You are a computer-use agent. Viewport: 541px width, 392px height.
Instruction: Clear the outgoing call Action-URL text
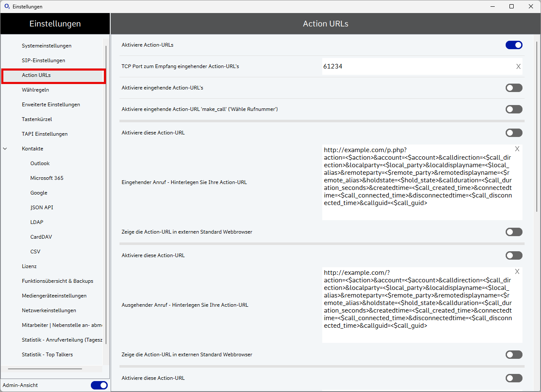coord(517,271)
